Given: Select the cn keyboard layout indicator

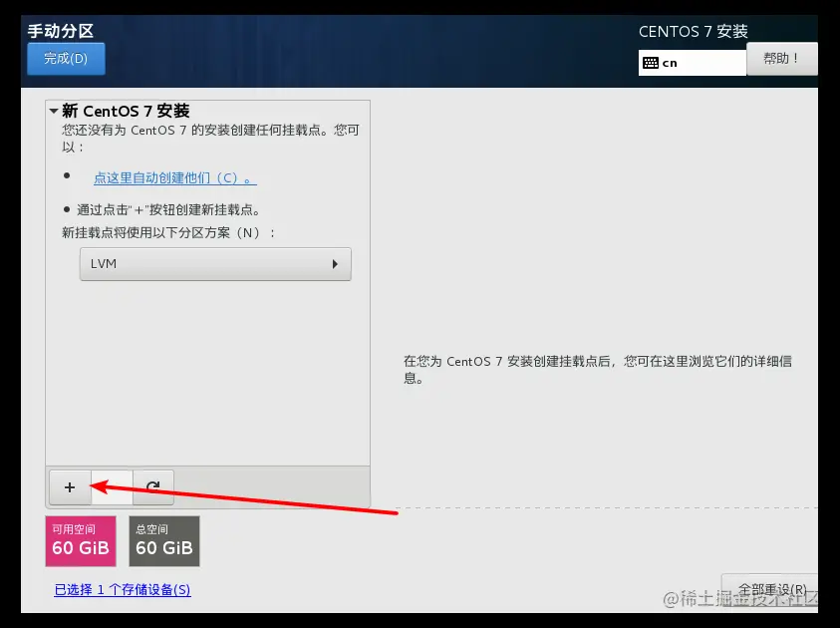Looking at the screenshot, I should 692,63.
